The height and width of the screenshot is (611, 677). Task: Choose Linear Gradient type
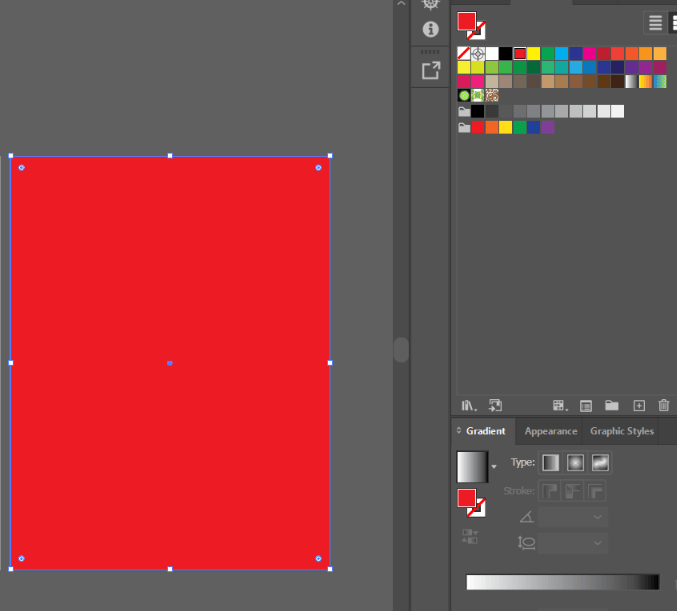pos(550,463)
